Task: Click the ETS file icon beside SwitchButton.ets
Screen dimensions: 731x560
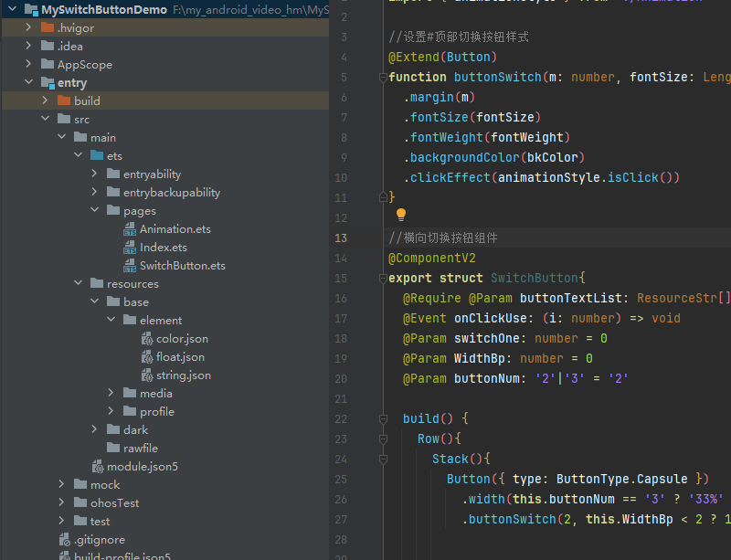Action: click(130, 266)
